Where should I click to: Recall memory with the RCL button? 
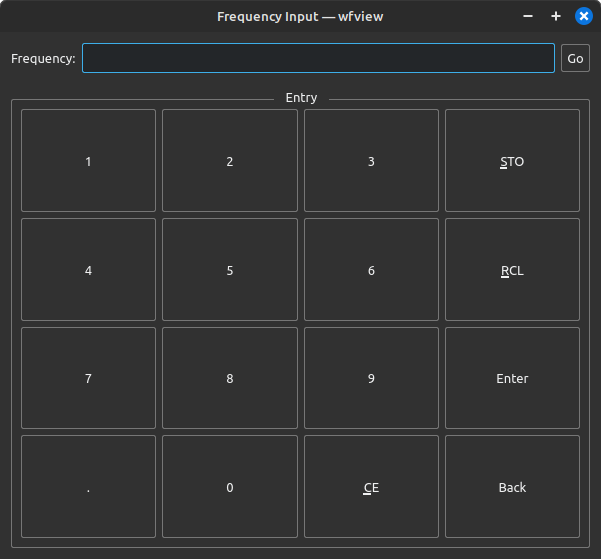tap(512, 269)
